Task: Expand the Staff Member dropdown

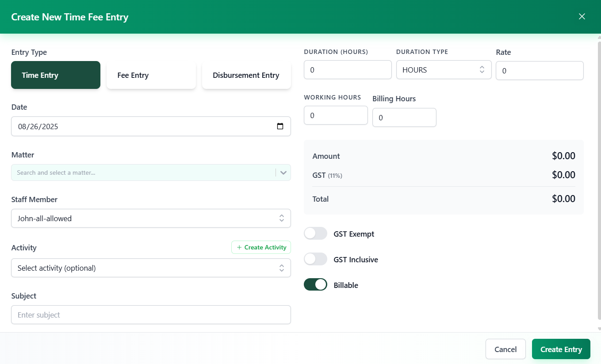Action: point(151,218)
